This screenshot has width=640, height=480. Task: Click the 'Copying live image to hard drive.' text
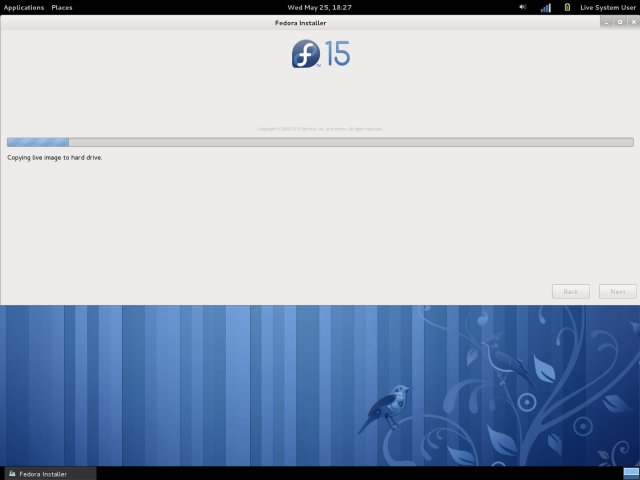coord(55,158)
